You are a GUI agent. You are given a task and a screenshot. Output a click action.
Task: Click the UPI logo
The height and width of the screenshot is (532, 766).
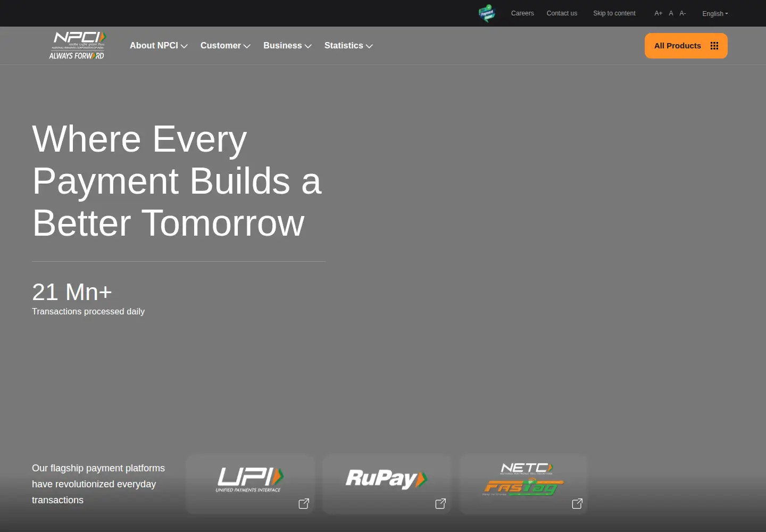tap(249, 479)
